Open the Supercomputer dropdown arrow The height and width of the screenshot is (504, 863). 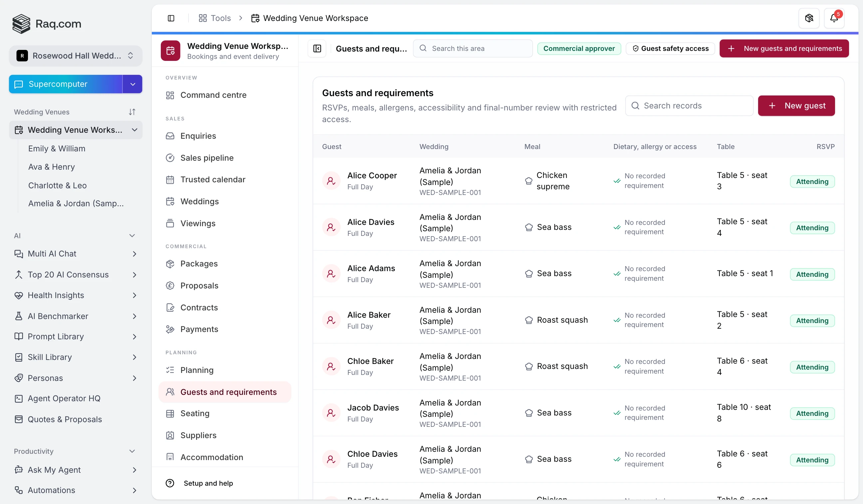133,84
